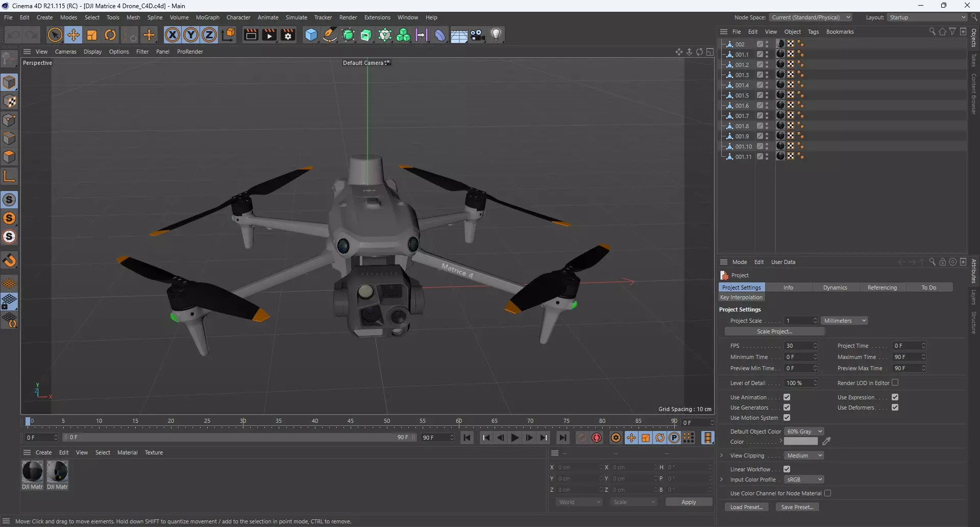Screen dimensions: 980x527
Task: Activate the Move tool in top toolbar
Action: click(x=73, y=35)
